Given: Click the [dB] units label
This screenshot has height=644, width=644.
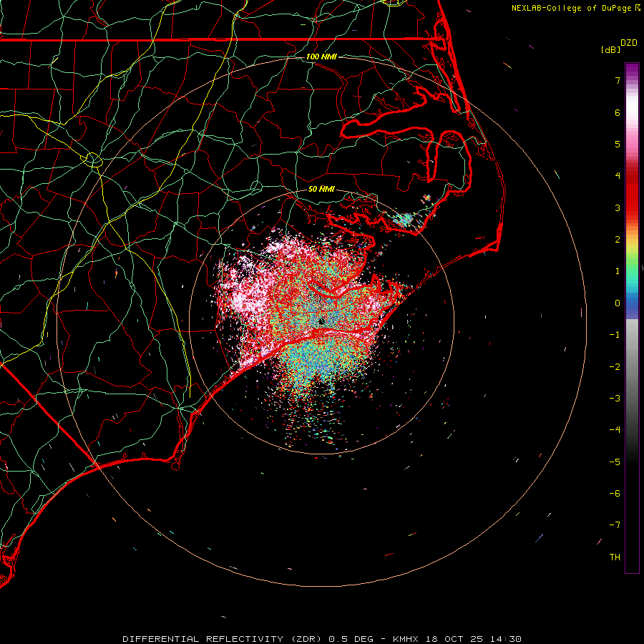Looking at the screenshot, I should pos(610,49).
